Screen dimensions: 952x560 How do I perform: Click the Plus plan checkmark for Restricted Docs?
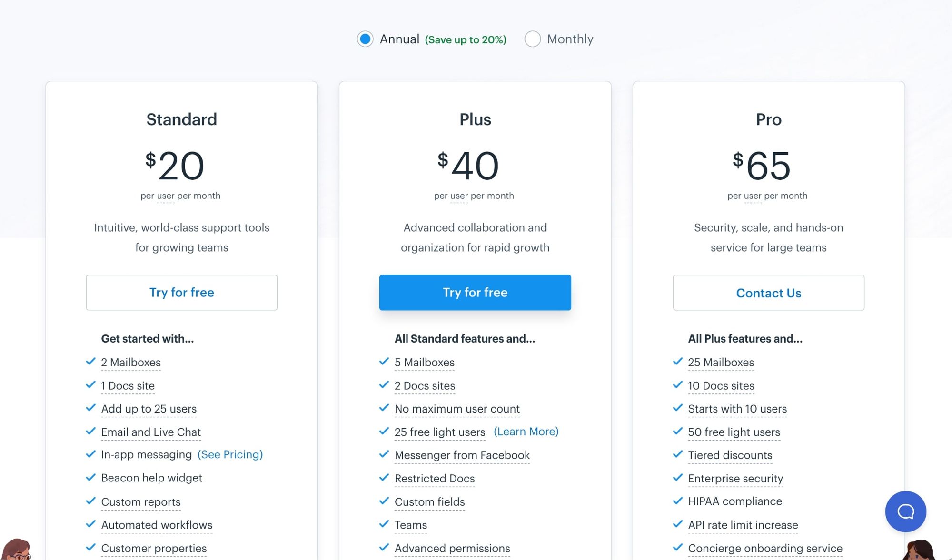(x=385, y=477)
